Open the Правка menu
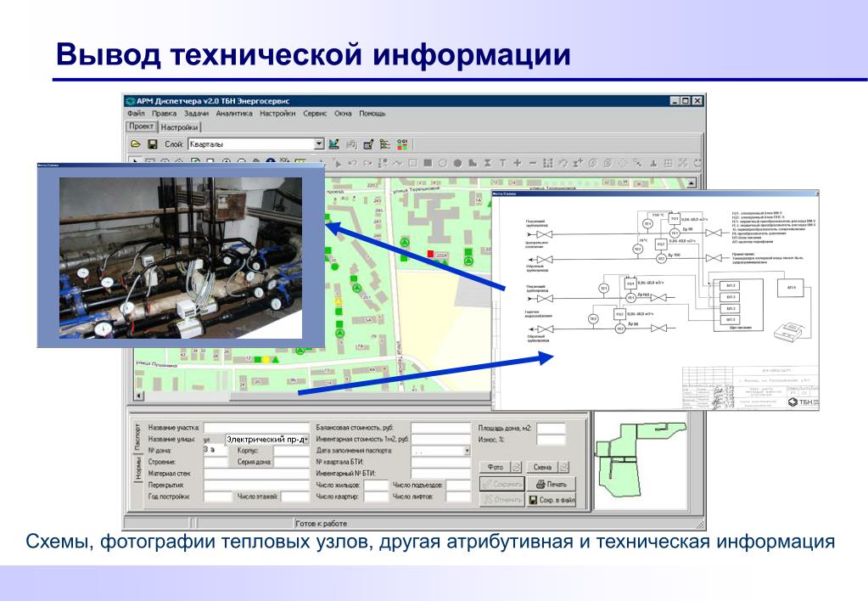The image size is (868, 601). (164, 114)
